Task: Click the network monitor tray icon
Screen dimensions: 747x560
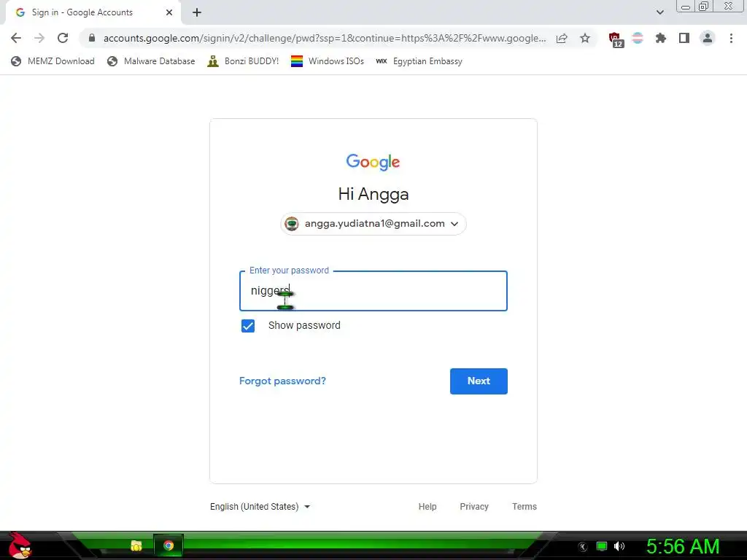Action: (x=602, y=546)
